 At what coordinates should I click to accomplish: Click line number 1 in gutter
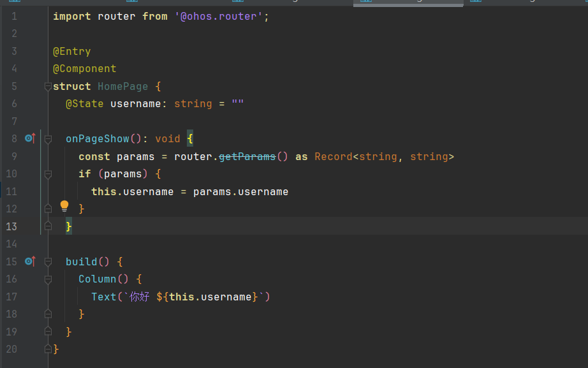pos(14,17)
